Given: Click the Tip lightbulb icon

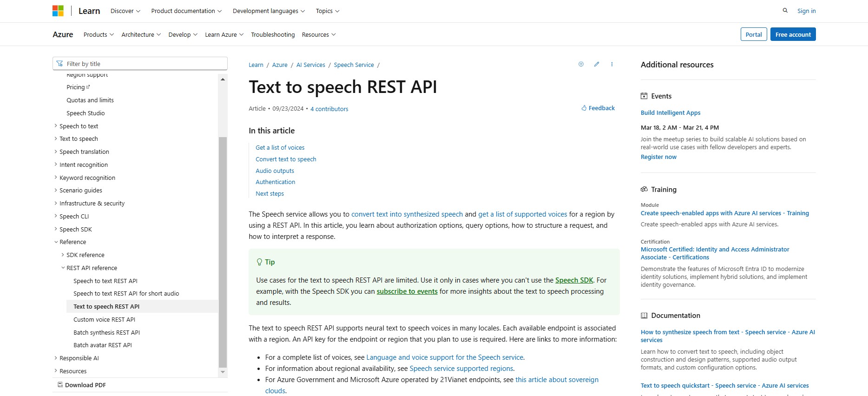Looking at the screenshot, I should point(260,262).
